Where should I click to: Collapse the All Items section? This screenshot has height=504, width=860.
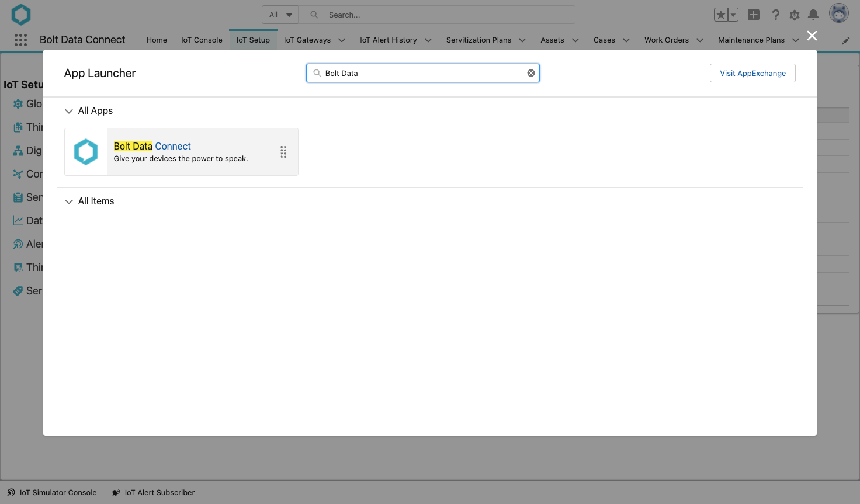pyautogui.click(x=69, y=201)
